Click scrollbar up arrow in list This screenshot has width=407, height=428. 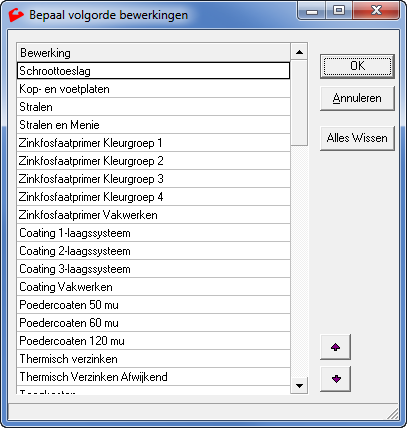[299, 52]
